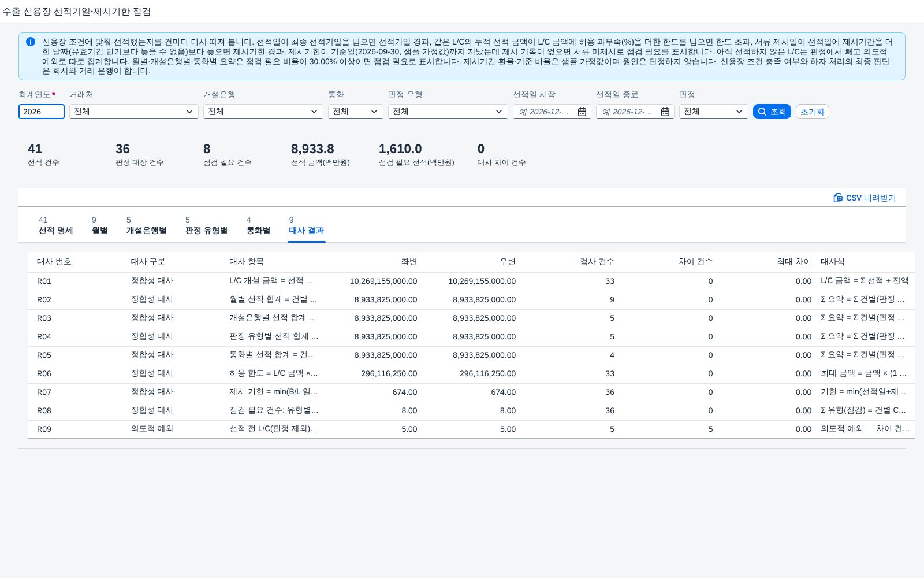Click the 조회 search button

pyautogui.click(x=772, y=112)
